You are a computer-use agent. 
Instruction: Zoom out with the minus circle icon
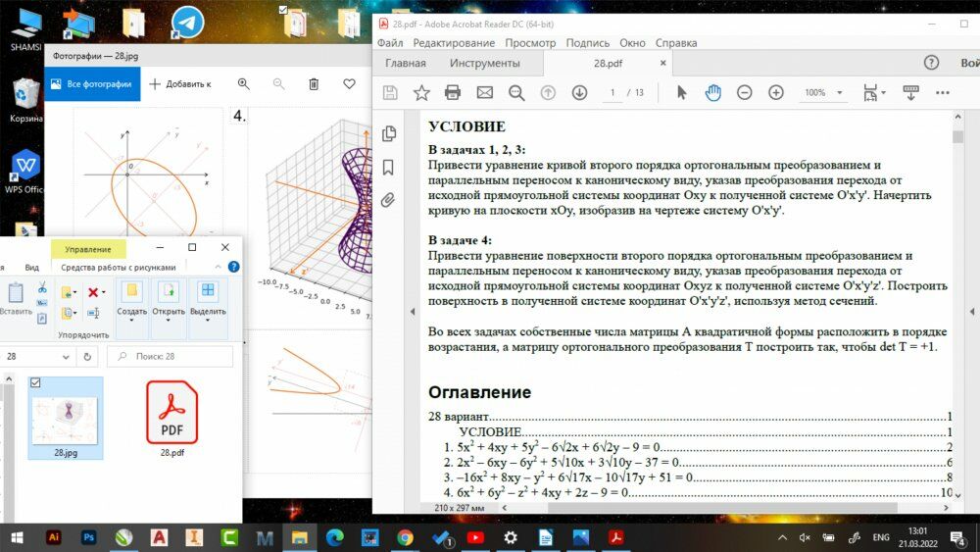pos(745,92)
